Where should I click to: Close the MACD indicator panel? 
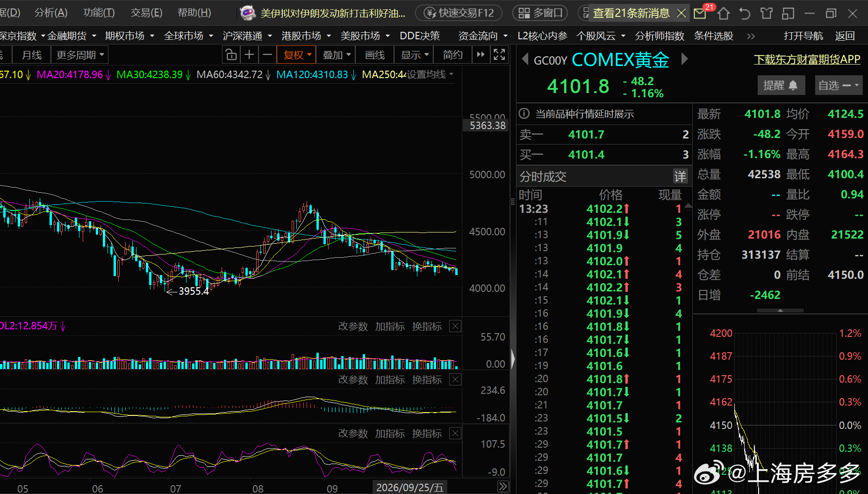click(455, 379)
